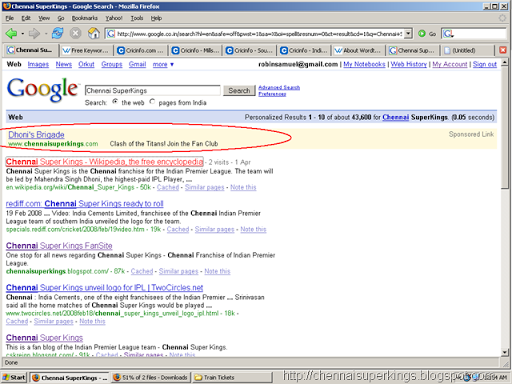Click the Search button

tap(239, 90)
